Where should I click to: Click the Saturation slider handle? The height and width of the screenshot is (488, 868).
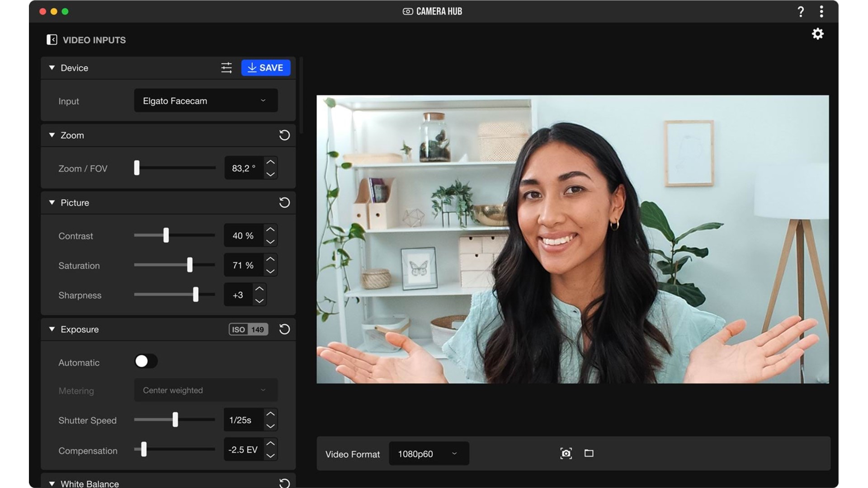click(x=190, y=265)
